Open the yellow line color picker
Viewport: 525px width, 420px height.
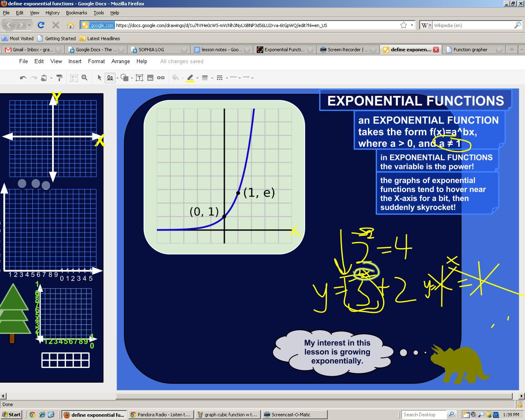point(190,78)
